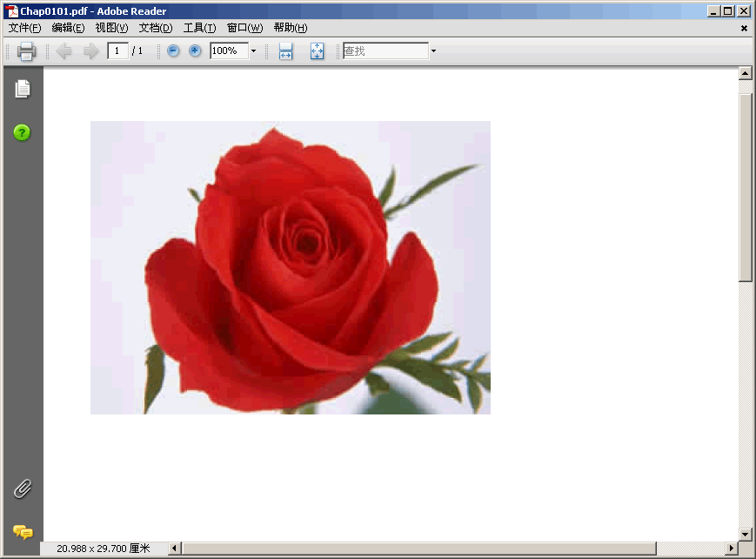Maximize the Adobe Reader window
Viewport: 756px width, 559px height.
click(728, 11)
